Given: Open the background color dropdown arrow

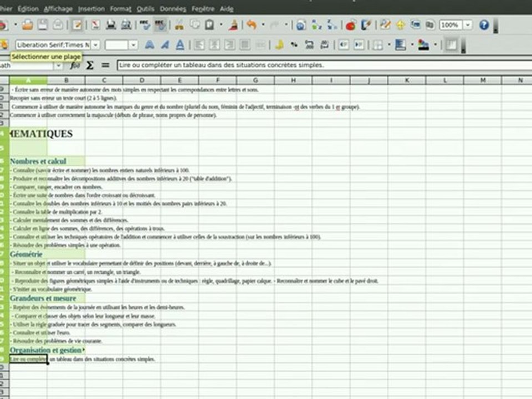Looking at the screenshot, I should [412, 44].
